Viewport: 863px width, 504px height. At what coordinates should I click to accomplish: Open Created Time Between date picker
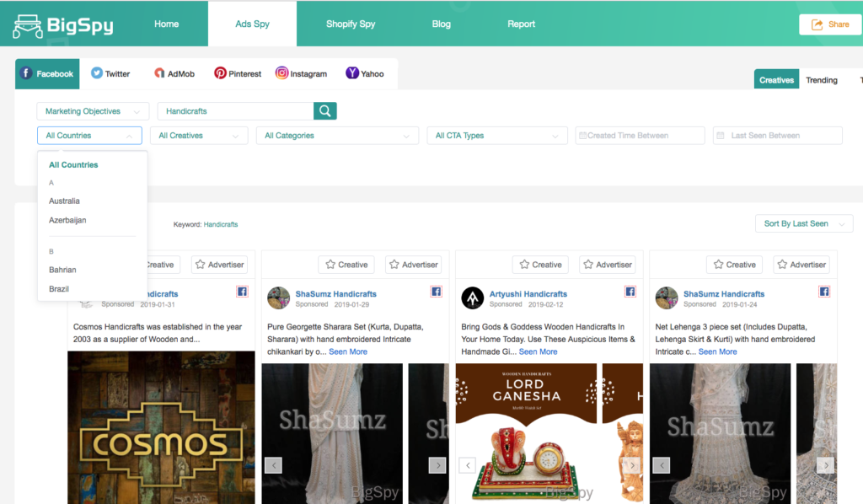641,136
